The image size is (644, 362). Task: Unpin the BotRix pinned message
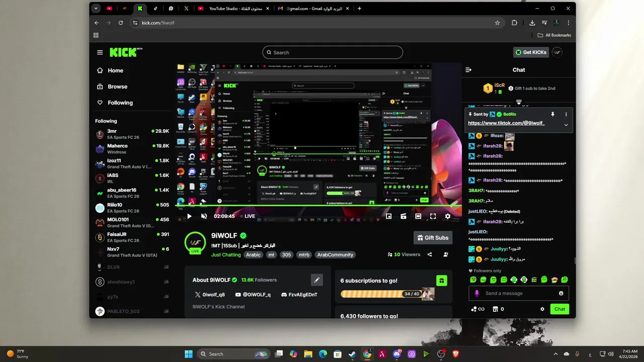[x=552, y=114]
